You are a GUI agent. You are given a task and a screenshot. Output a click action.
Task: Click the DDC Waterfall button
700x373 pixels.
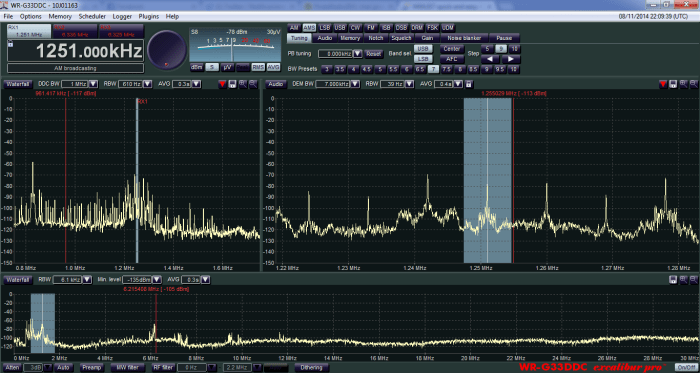18,84
